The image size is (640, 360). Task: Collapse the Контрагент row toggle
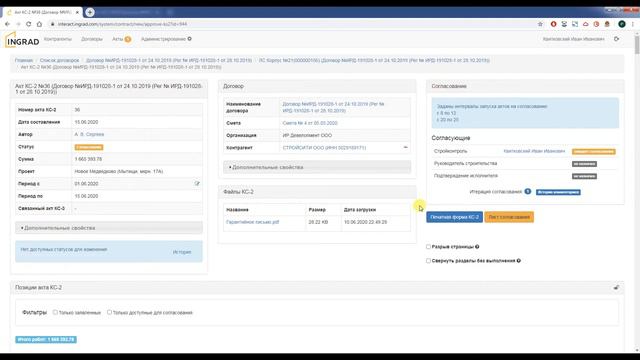tap(405, 147)
